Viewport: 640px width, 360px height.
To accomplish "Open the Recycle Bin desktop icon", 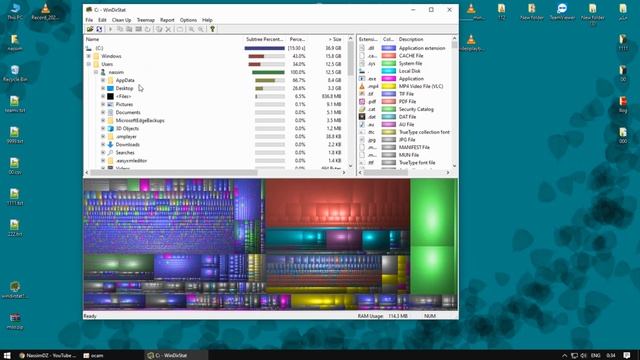I will click(x=15, y=73).
